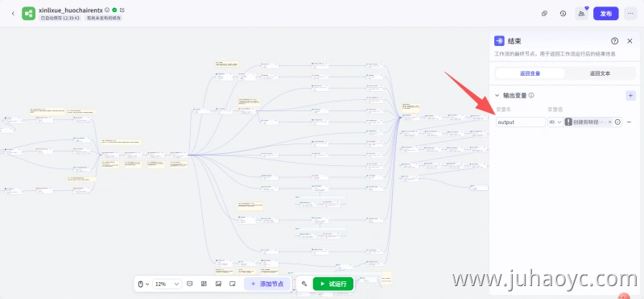Image resolution: width=644 pixels, height=299 pixels.
Task: Remove the output variable with minus icon
Action: pyautogui.click(x=630, y=123)
